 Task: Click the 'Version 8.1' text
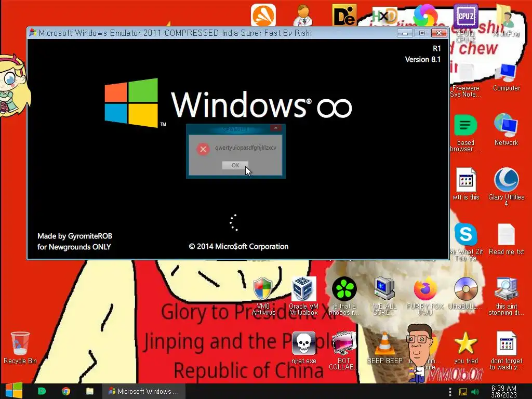423,59
